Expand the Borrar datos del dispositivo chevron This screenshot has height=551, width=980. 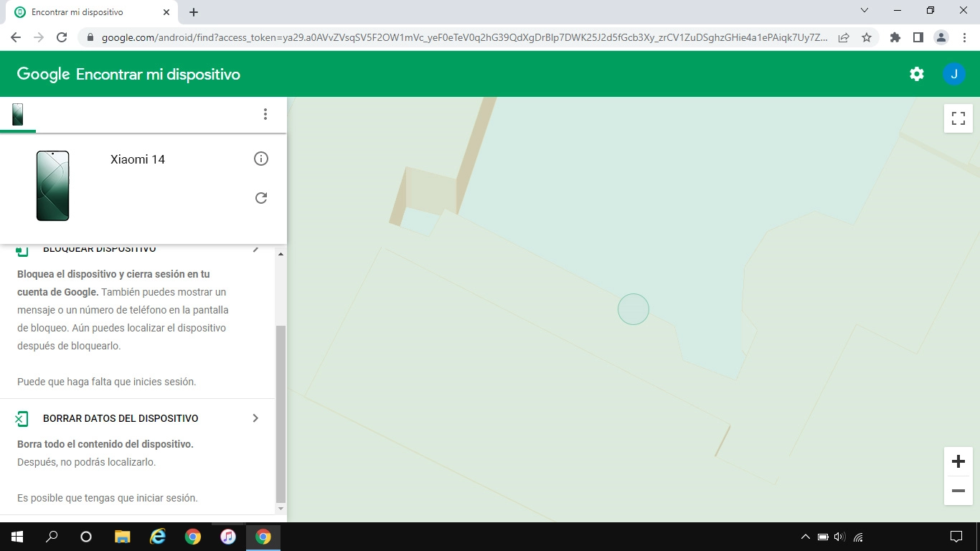[255, 418]
